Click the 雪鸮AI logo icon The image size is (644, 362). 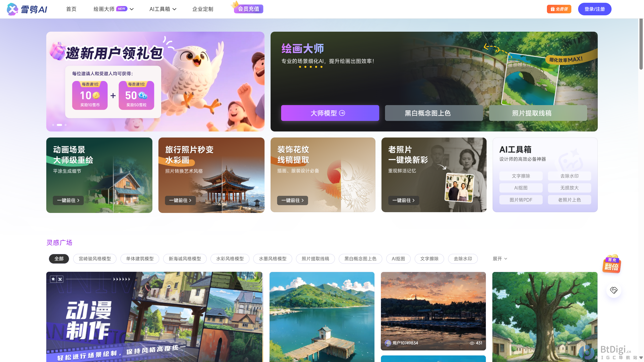point(12,9)
